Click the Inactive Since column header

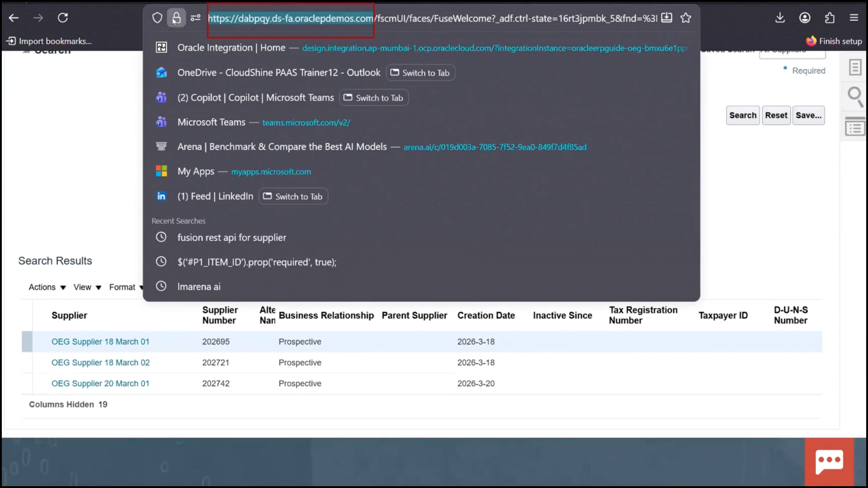click(562, 315)
